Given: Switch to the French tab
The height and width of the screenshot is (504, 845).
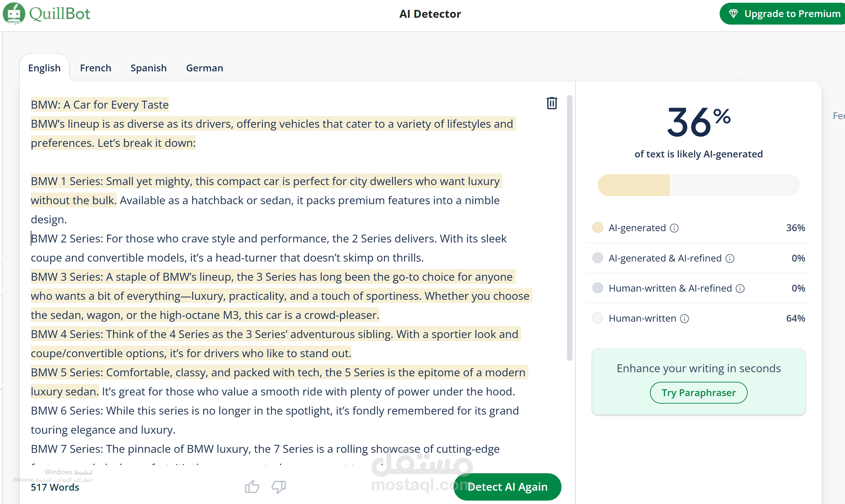Looking at the screenshot, I should [96, 68].
